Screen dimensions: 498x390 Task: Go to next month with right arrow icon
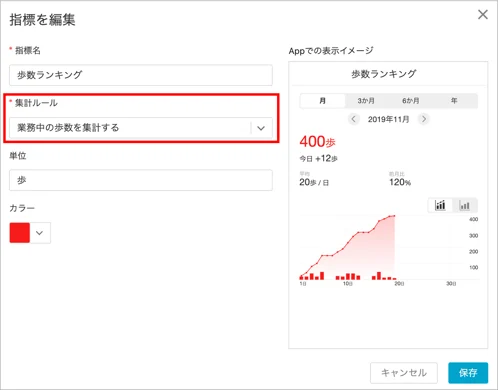(424, 119)
